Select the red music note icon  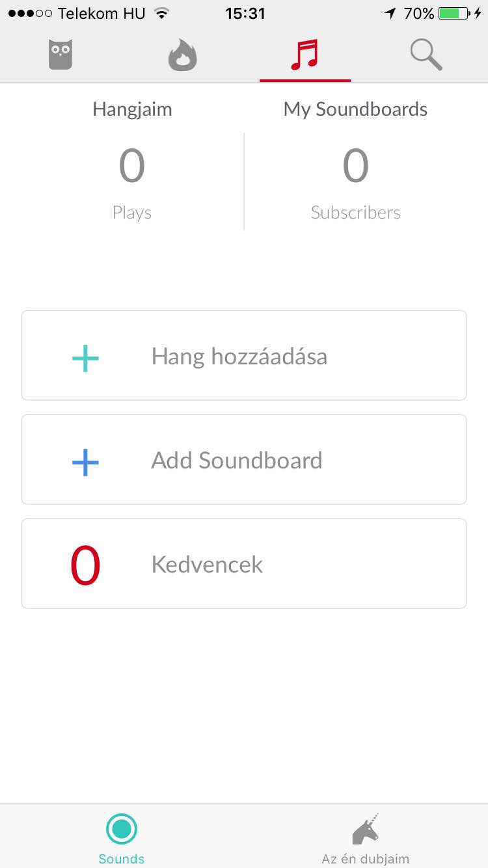(x=305, y=55)
